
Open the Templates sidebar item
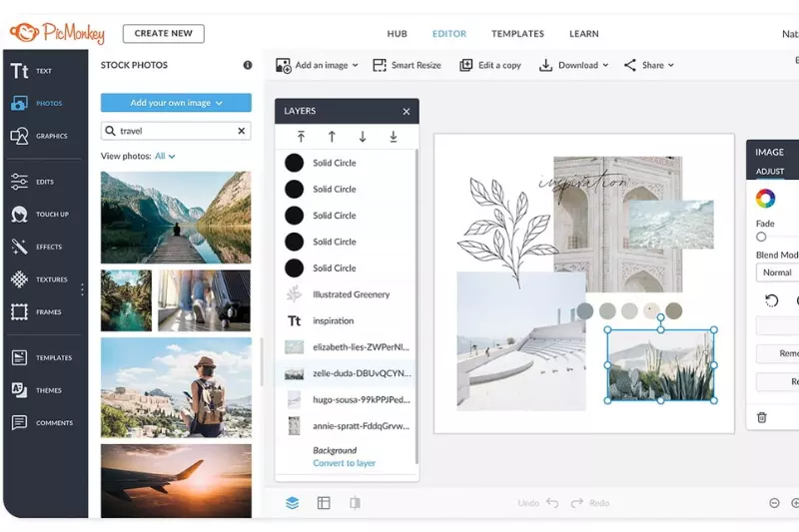click(x=41, y=358)
